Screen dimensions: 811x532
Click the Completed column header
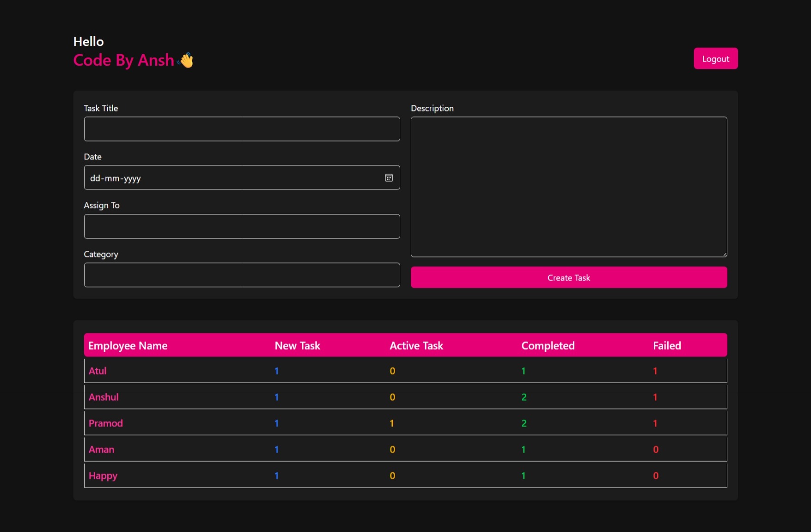tap(548, 346)
